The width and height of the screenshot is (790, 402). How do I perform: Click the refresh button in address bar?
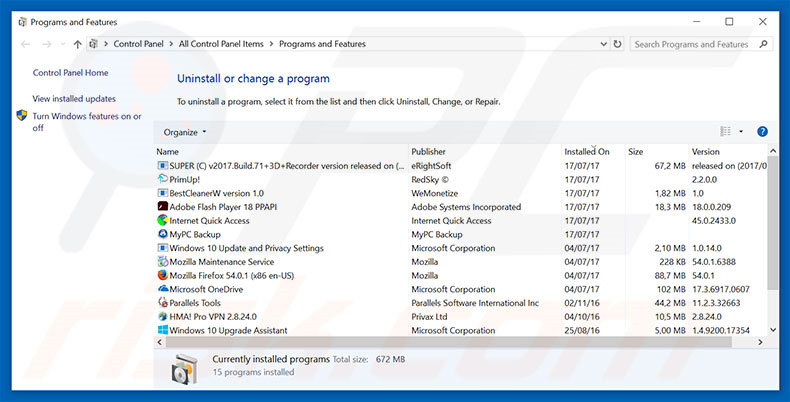[617, 44]
